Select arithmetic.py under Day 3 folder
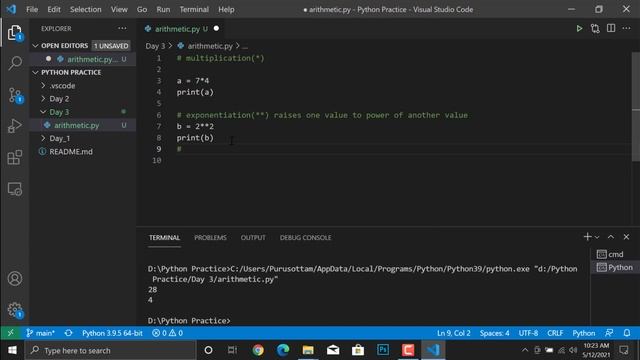This screenshot has height=360, width=640. point(76,125)
